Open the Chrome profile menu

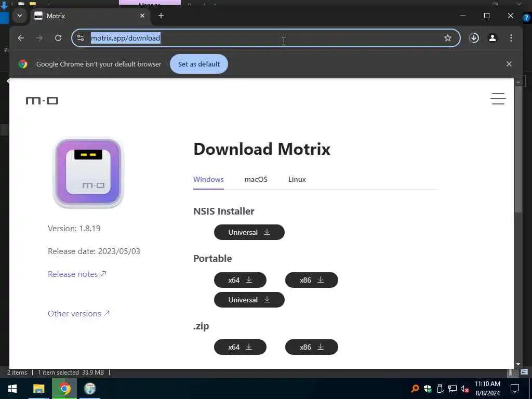coord(493,38)
